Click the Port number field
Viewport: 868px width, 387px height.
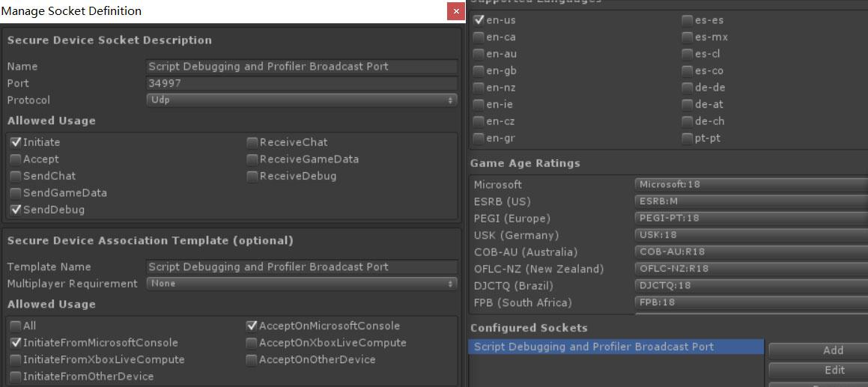tap(302, 84)
